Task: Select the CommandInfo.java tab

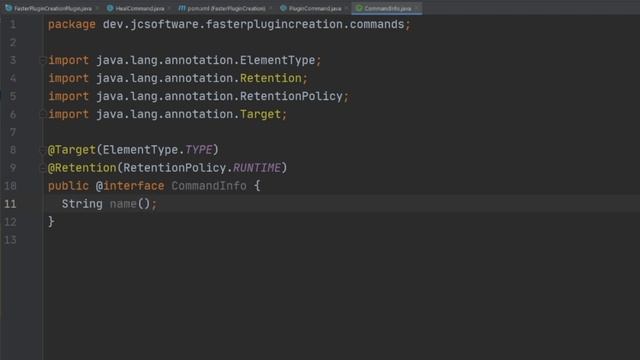Action: (x=387, y=8)
